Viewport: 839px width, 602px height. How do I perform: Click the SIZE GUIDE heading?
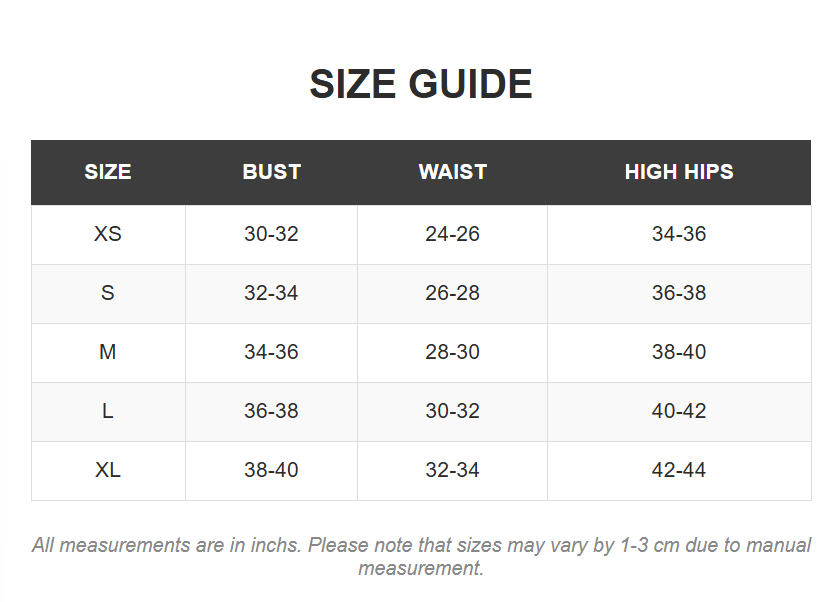pos(420,84)
